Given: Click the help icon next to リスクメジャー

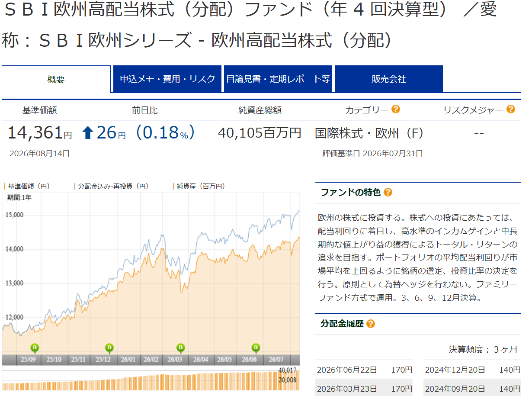Looking at the screenshot, I should (x=510, y=109).
